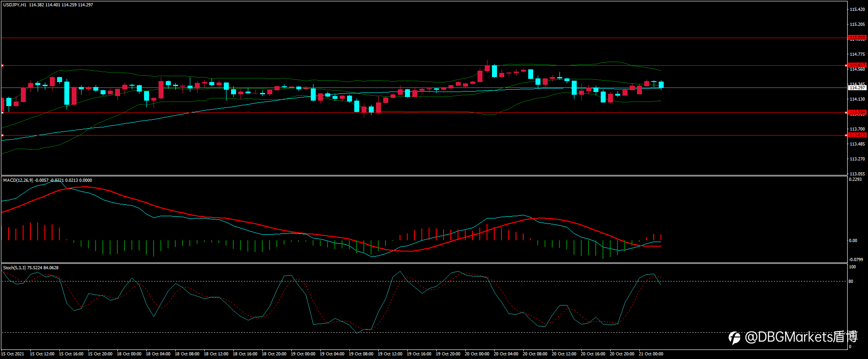Click the 115.010 red price tag
The width and height of the screenshot is (868, 359).
pos(857,38)
